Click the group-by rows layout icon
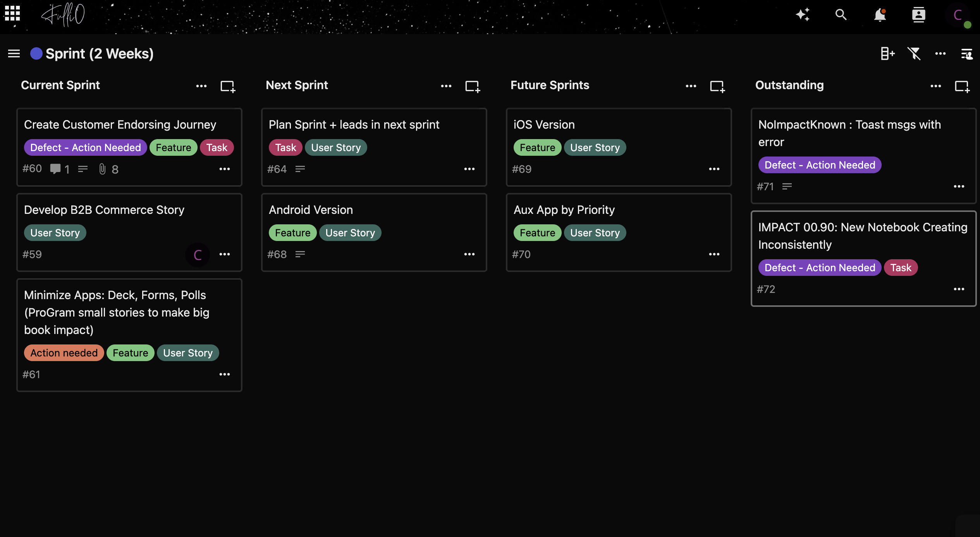The height and width of the screenshot is (537, 980). click(967, 53)
